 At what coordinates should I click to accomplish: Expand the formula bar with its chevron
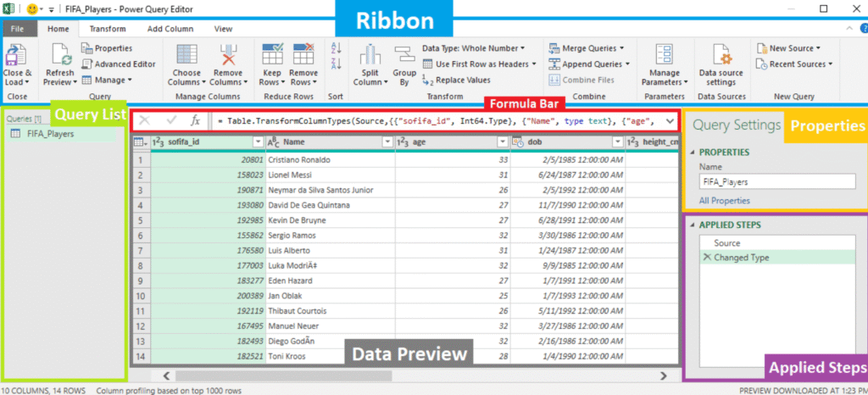point(670,120)
